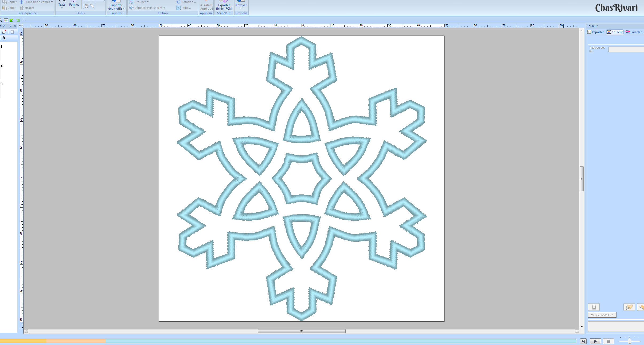644x345 pixels.
Task: Stop the stitch simulation
Action: point(608,341)
